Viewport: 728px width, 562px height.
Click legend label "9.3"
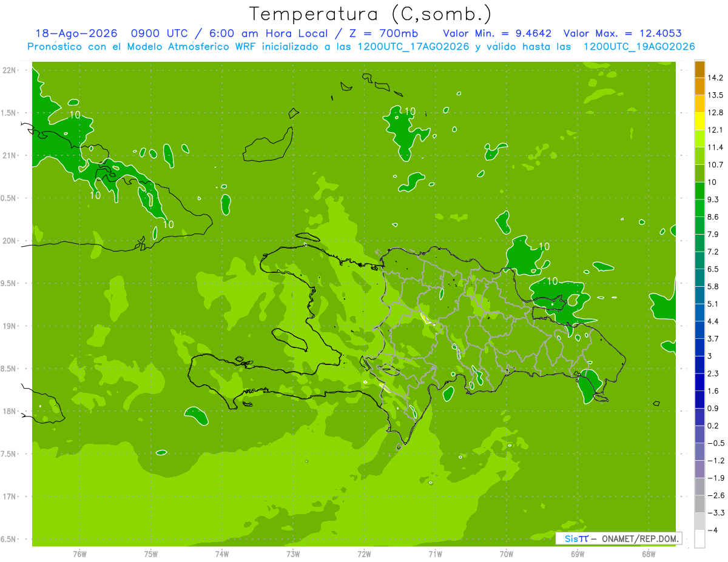[713, 199]
